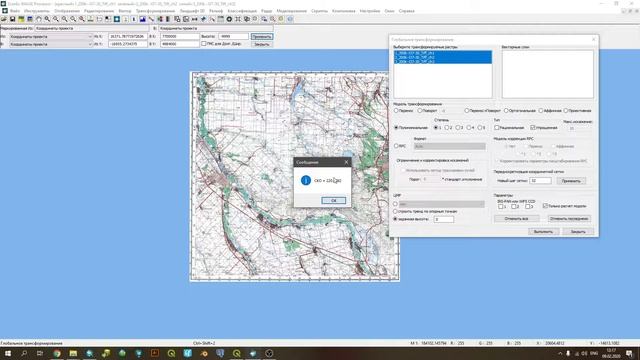
Task: Open the Windows Start menu
Action: tap(8, 353)
